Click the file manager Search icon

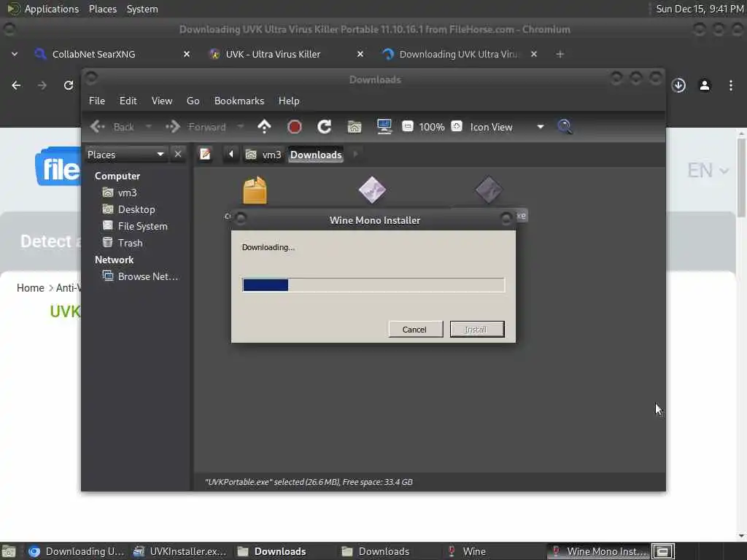pos(565,127)
